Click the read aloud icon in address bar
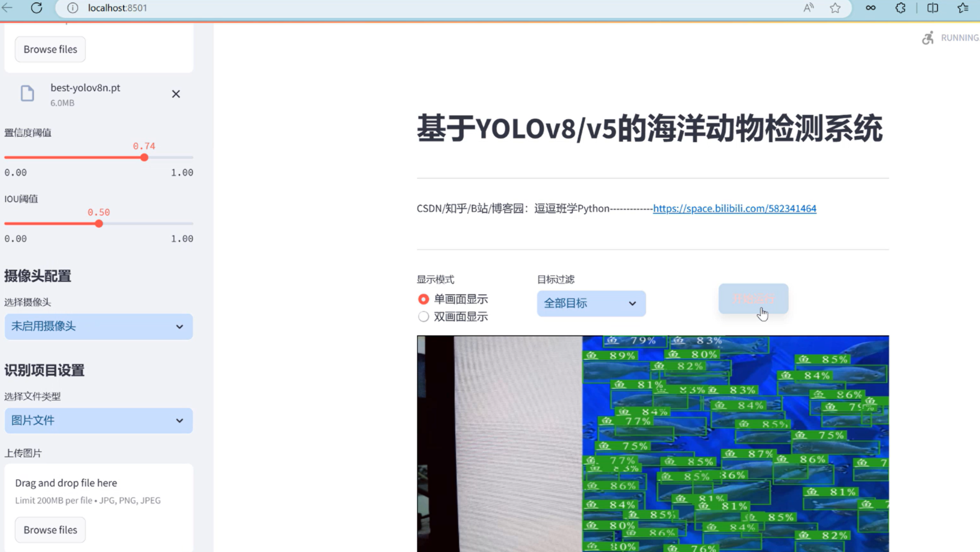This screenshot has width=980, height=552. pos(808,8)
